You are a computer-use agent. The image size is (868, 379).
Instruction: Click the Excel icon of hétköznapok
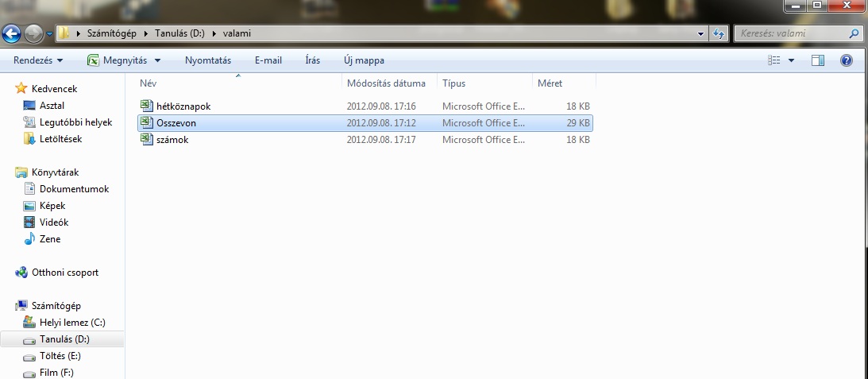[147, 106]
